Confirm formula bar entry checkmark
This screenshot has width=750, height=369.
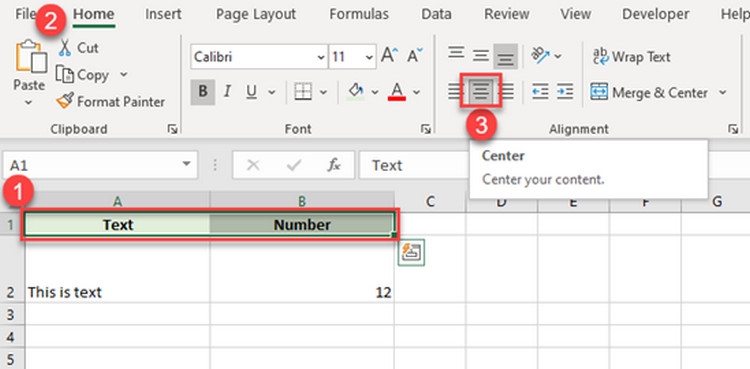coord(293,165)
